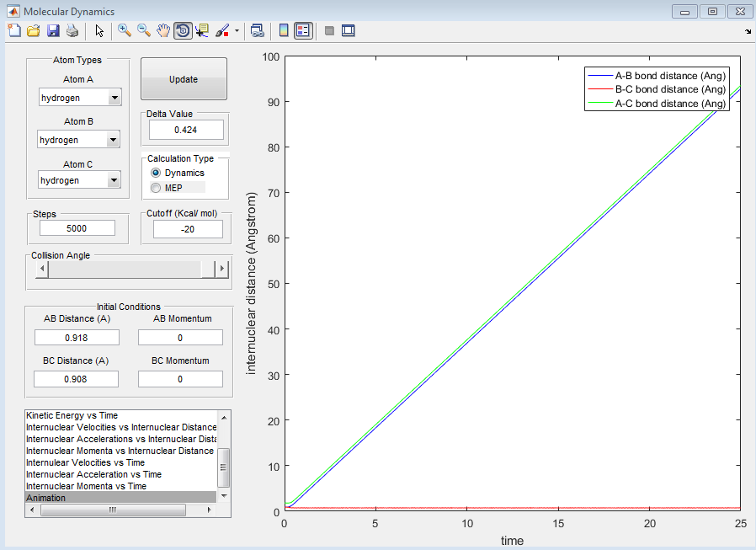Save the figure with the floppy disk icon
Screen dimensions: 756x550
click(53, 31)
